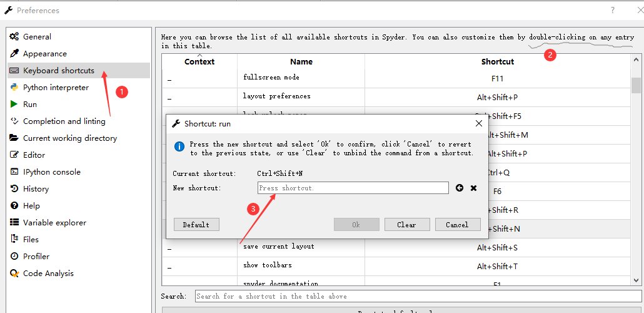Click the History clock icon
This screenshot has height=313, width=644.
[14, 189]
